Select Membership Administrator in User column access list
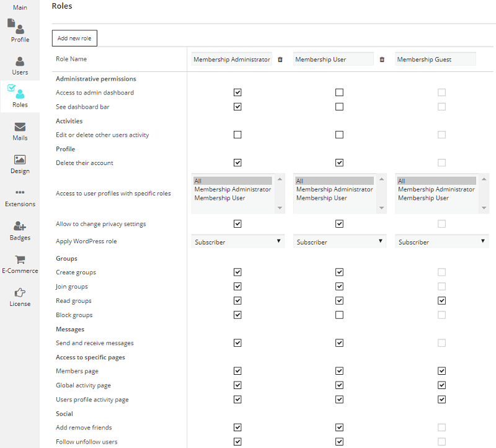The width and height of the screenshot is (496, 448). coord(334,189)
